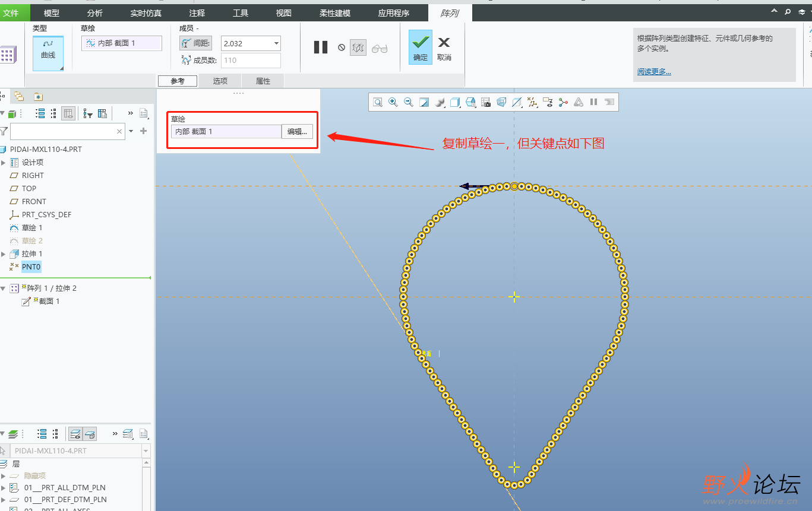
Task: Switch to the 模型 ribbon tab
Action: (x=52, y=13)
